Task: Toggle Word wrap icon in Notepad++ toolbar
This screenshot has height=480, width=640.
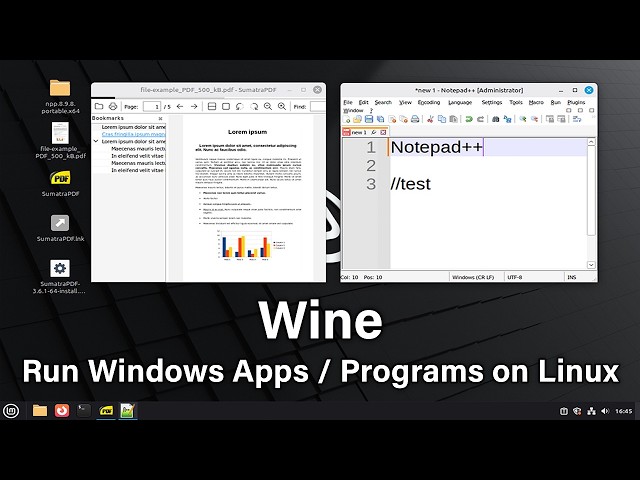Action: 577,119
